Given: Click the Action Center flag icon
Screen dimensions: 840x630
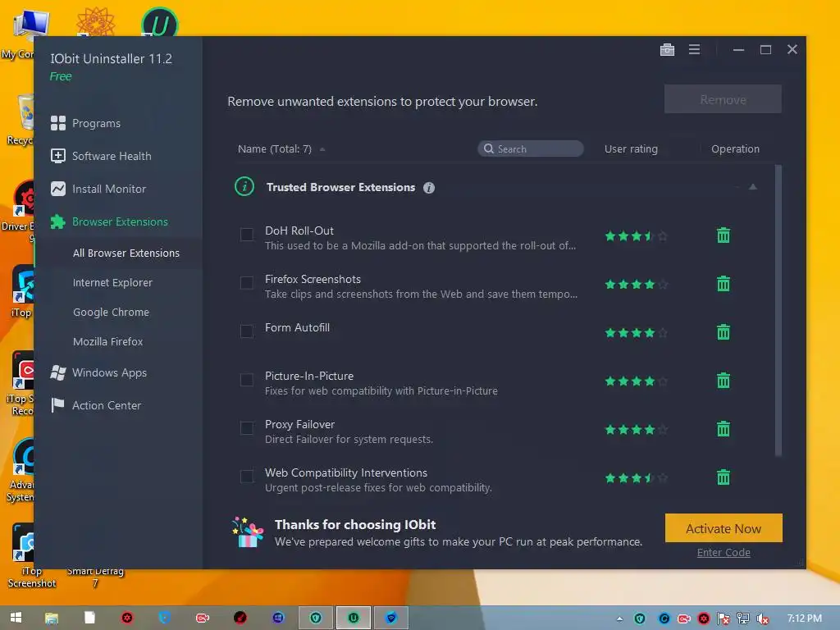Looking at the screenshot, I should tap(57, 405).
